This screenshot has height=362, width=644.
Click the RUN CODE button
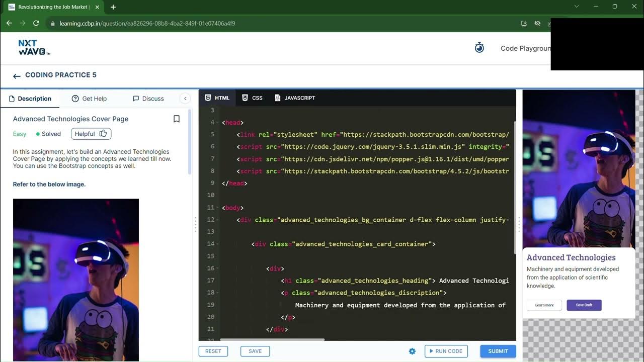[446, 351]
